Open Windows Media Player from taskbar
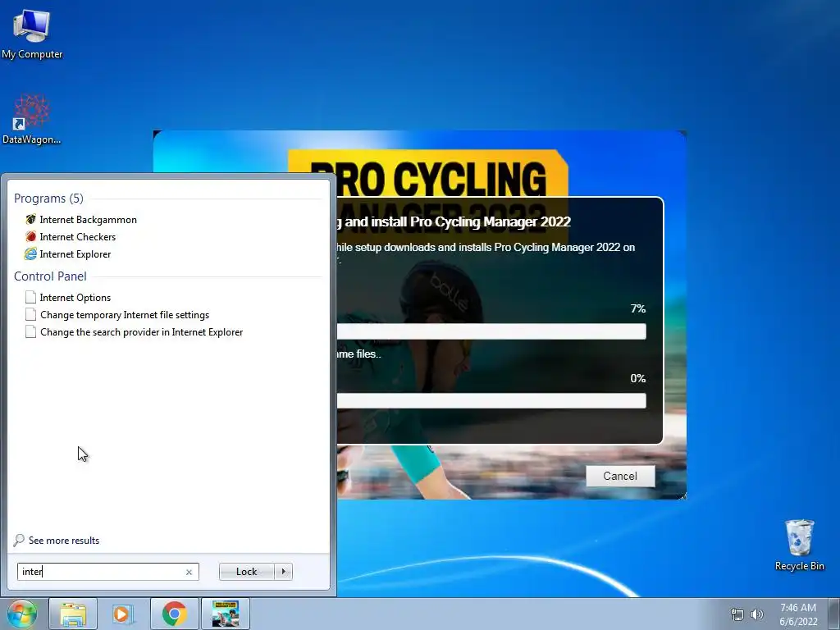 pos(123,614)
